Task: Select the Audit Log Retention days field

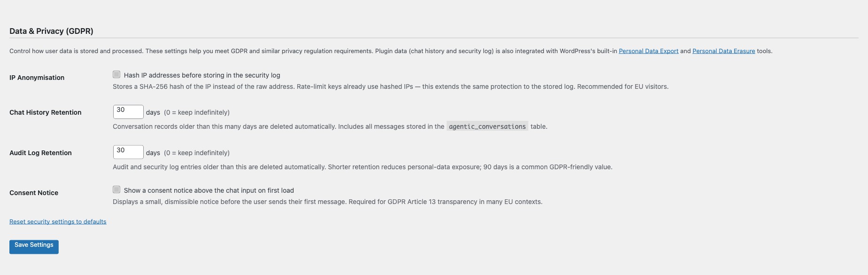Action: (127, 152)
